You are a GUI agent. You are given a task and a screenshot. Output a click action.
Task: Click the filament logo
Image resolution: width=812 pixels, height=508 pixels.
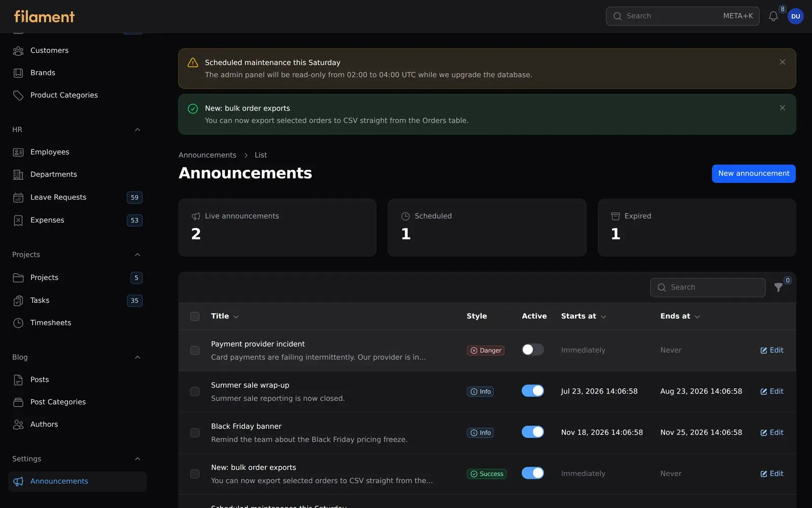click(x=44, y=16)
